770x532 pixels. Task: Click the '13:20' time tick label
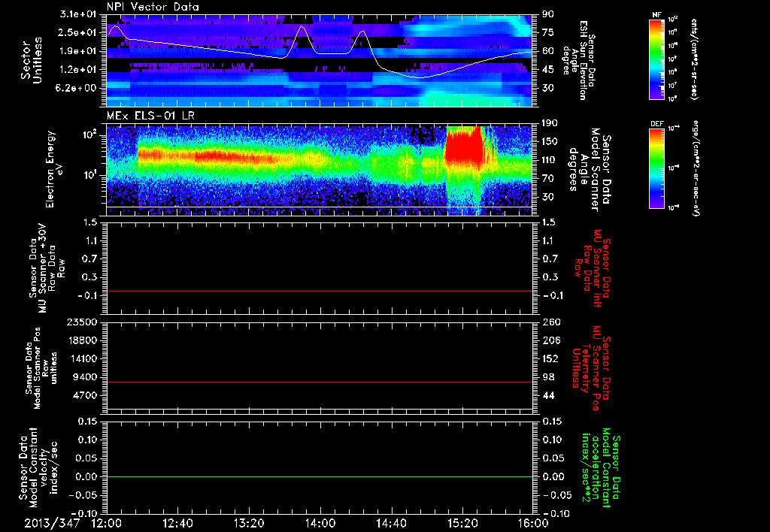click(x=249, y=523)
